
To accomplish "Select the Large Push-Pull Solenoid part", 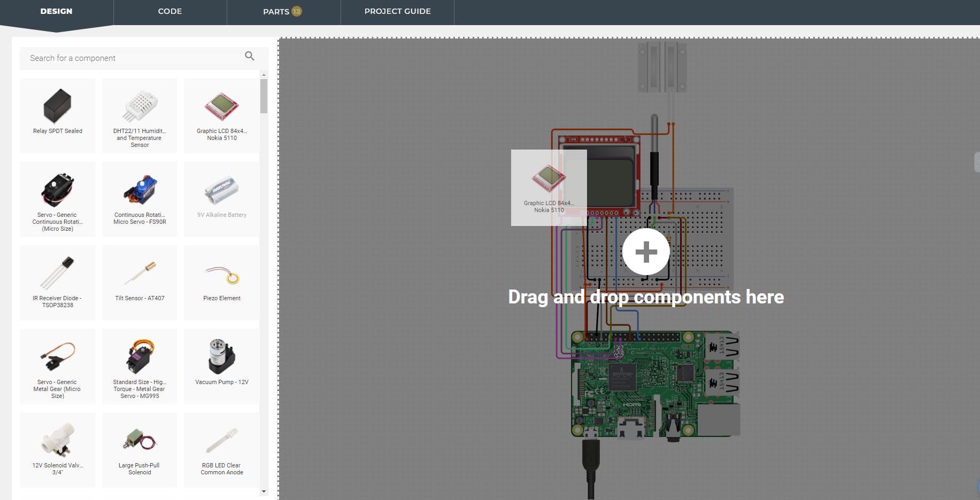I will (x=140, y=449).
